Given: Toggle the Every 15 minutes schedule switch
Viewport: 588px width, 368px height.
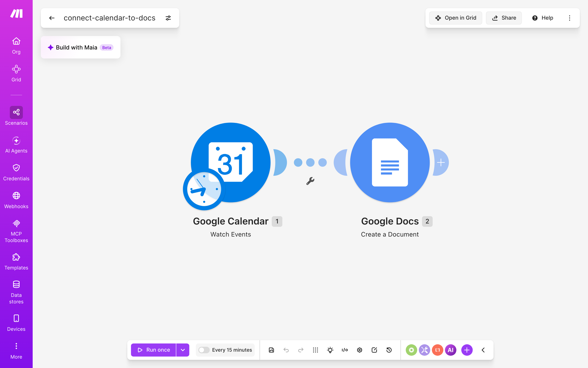Looking at the screenshot, I should tap(204, 350).
